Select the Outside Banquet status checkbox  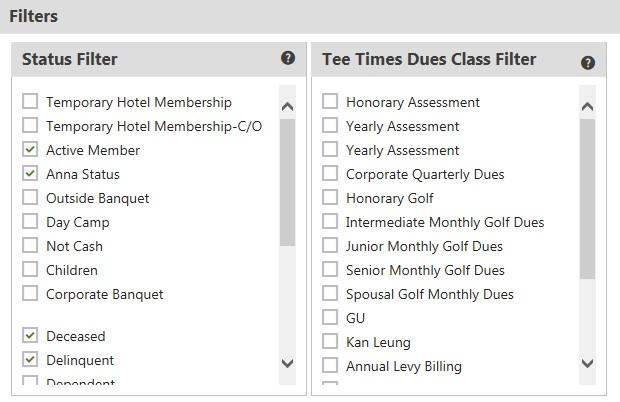30,197
